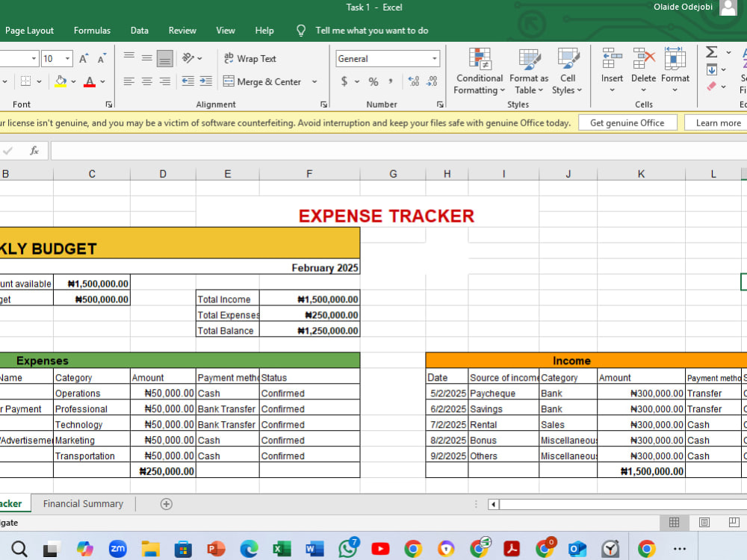Open Font dialog launcher
This screenshot has width=747, height=560.
[x=108, y=105]
